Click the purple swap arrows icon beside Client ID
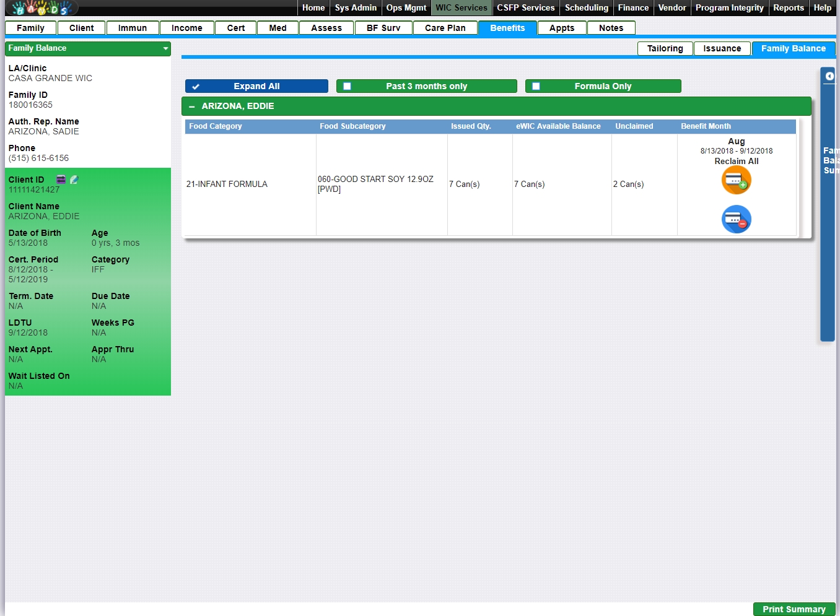The image size is (840, 616). tap(61, 180)
